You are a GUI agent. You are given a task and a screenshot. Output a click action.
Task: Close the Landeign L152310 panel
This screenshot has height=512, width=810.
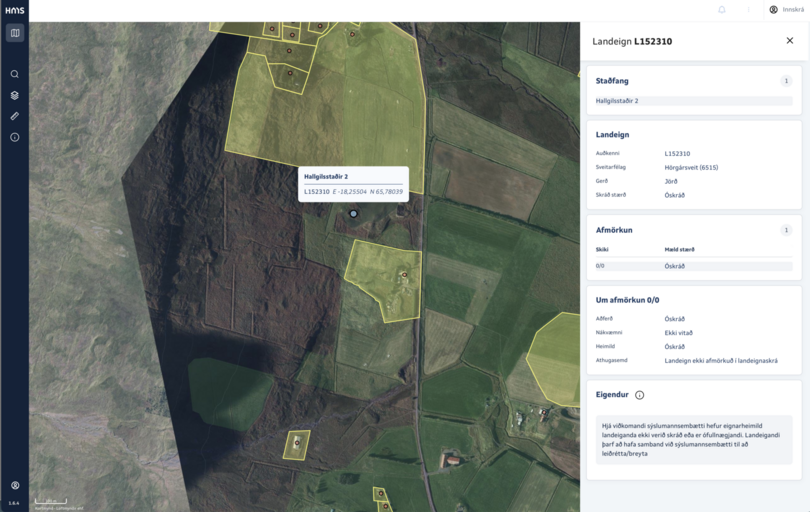(789, 41)
